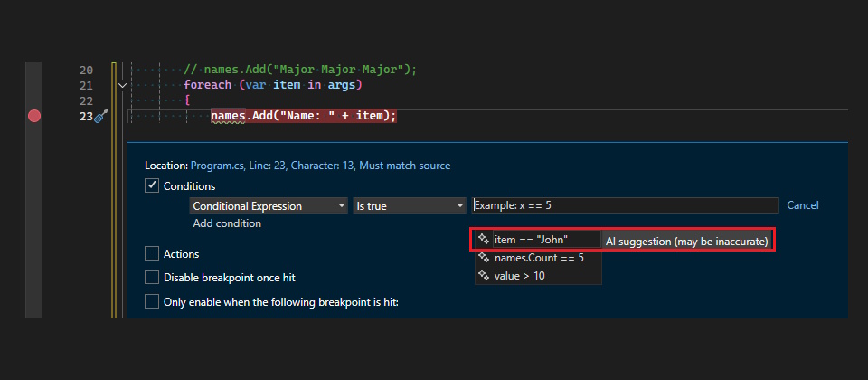Click the Add condition link
The width and height of the screenshot is (868, 380).
(x=227, y=223)
